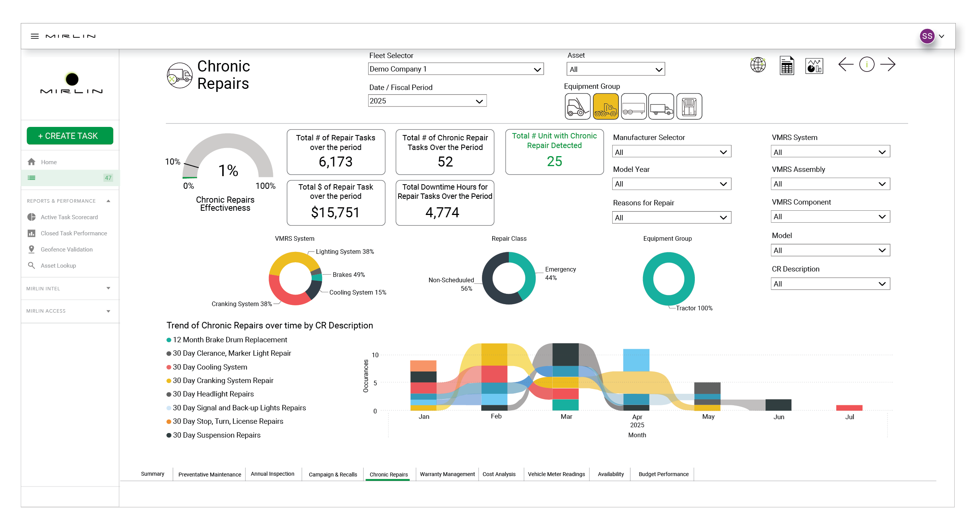
Task: Collapse the Reports & Performance section
Action: (108, 201)
